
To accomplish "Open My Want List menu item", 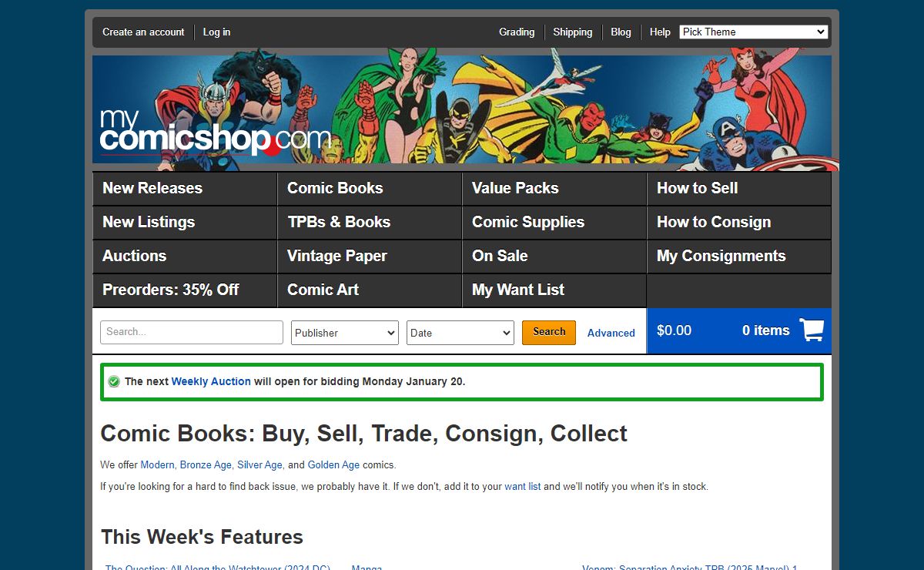I will (x=554, y=290).
